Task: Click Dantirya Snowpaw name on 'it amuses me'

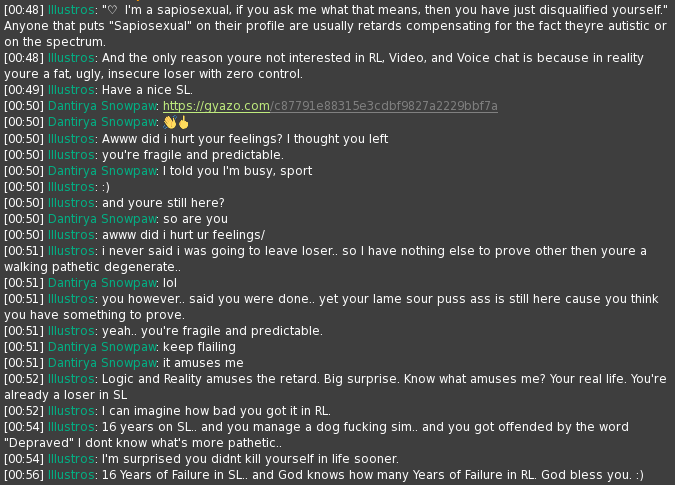Action: pyautogui.click(x=102, y=363)
